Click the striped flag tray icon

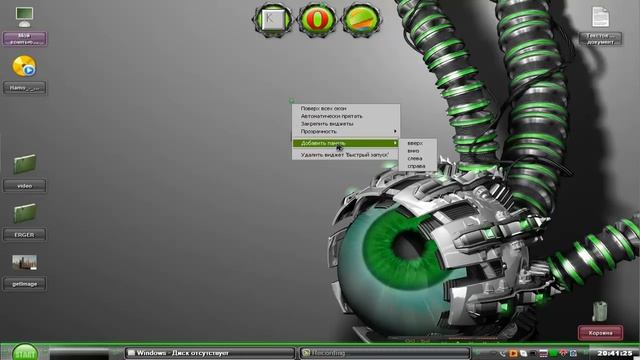click(x=543, y=353)
